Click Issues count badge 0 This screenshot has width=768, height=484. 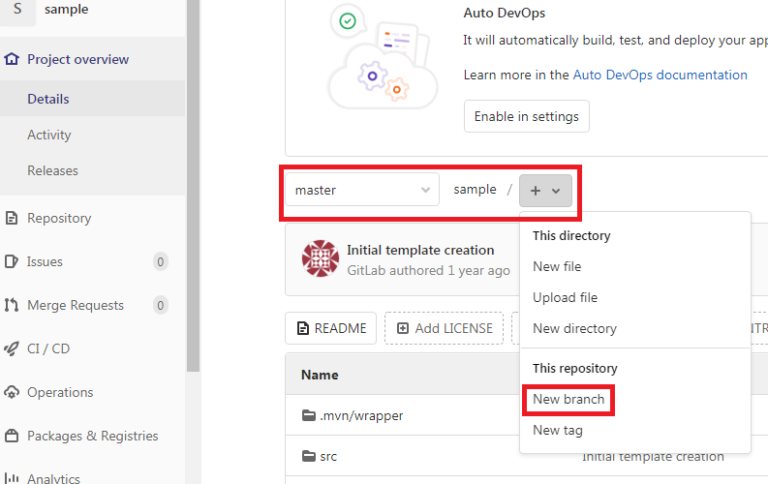click(160, 262)
